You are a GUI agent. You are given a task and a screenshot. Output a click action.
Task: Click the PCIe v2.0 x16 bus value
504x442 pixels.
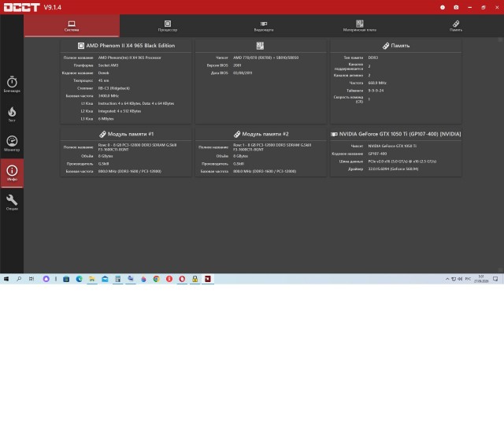[x=402, y=162]
